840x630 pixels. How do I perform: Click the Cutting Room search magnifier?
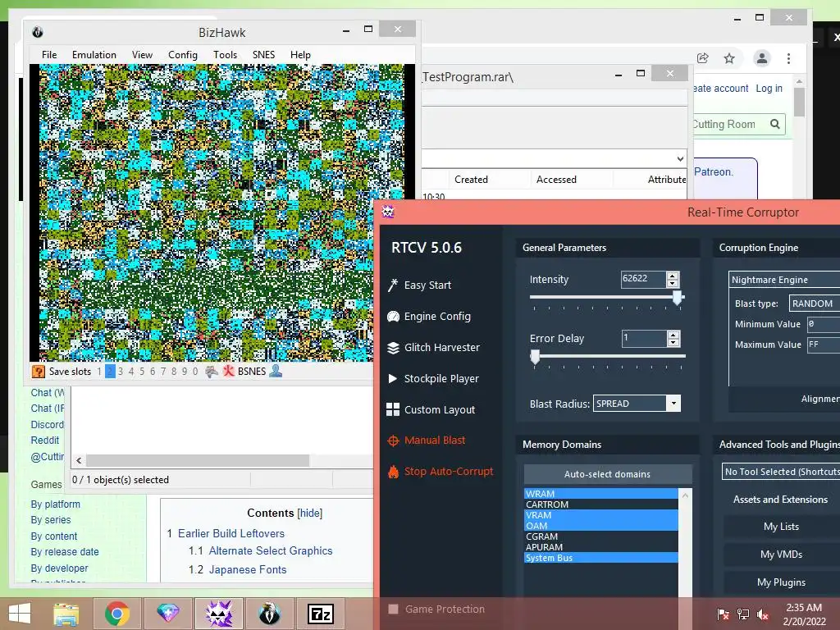point(774,125)
